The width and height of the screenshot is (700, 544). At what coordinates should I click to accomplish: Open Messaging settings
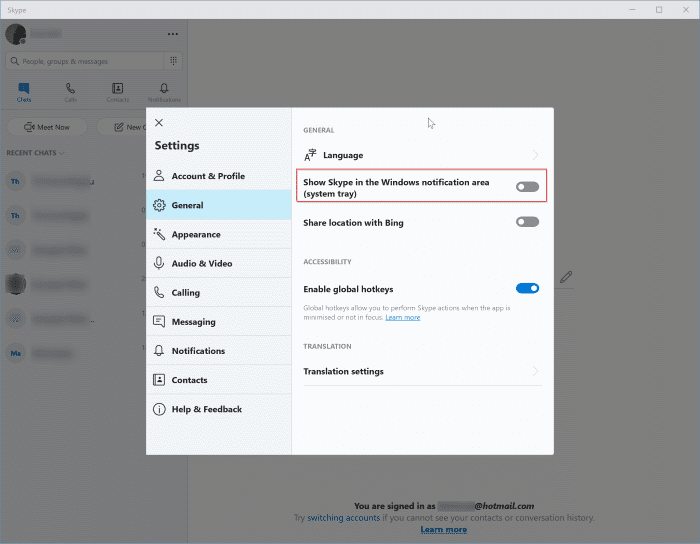click(219, 321)
